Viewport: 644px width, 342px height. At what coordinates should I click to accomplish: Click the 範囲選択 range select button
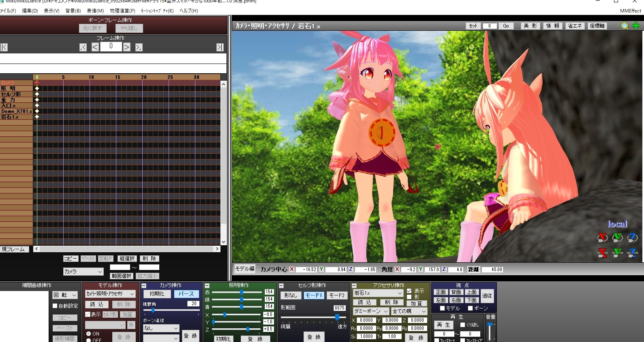coord(121,276)
